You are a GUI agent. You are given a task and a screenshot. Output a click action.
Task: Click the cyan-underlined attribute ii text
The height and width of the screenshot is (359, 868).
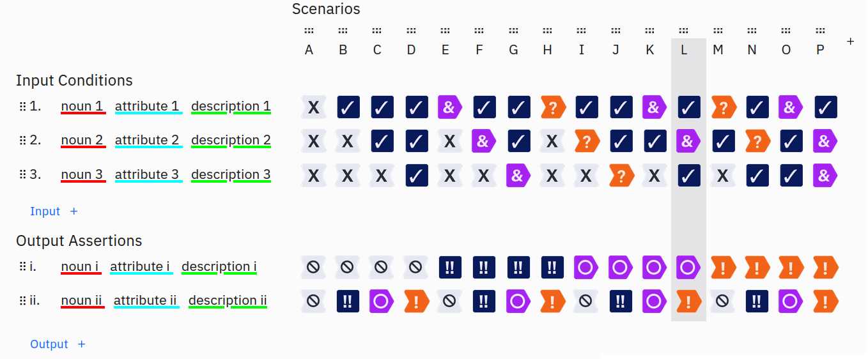(145, 300)
